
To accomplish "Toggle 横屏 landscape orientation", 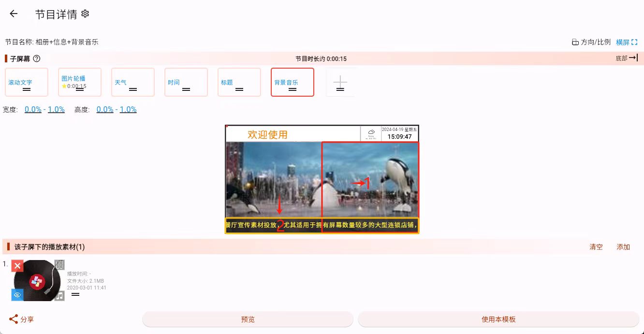I will [x=627, y=42].
